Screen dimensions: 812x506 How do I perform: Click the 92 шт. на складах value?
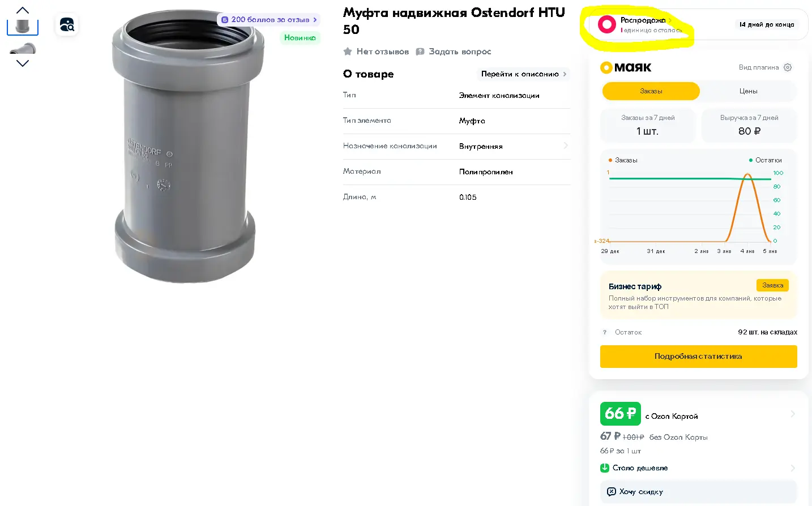(x=767, y=332)
